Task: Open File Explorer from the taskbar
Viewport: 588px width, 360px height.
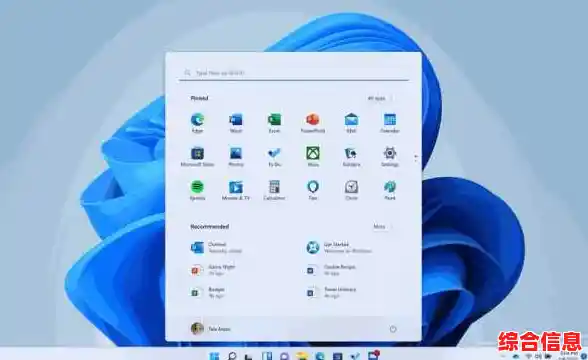Action: tap(302, 356)
